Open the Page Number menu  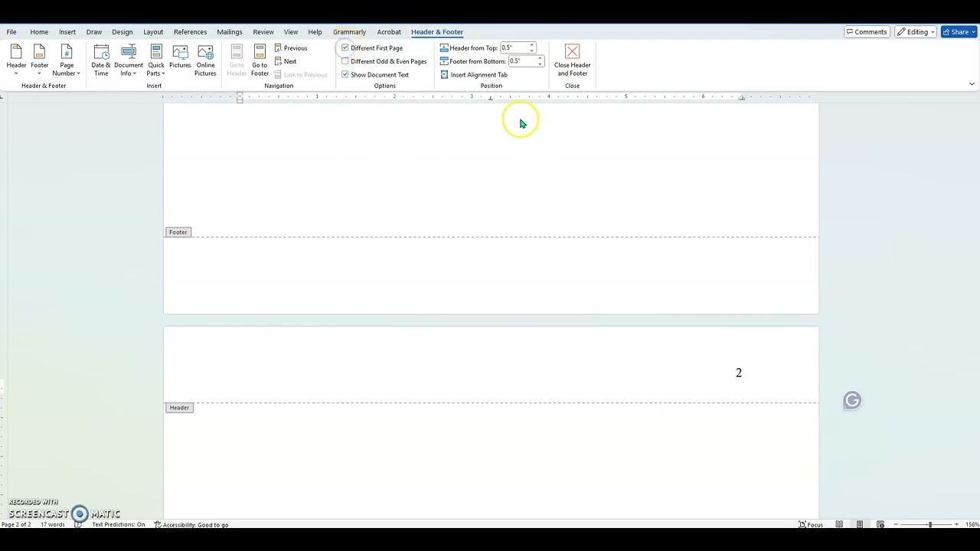pos(67,60)
